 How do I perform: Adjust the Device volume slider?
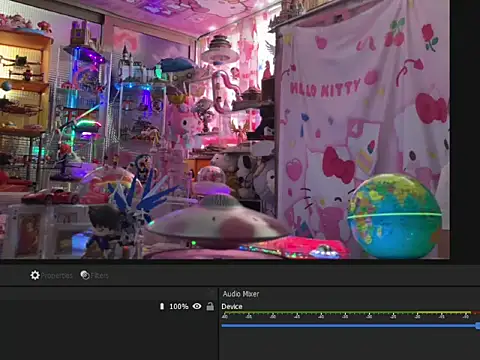point(350,326)
